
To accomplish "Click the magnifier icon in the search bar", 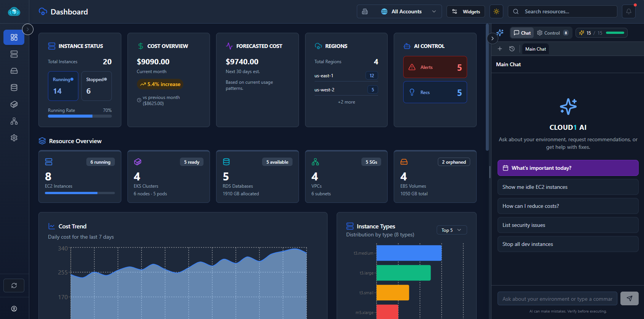I will point(516,11).
